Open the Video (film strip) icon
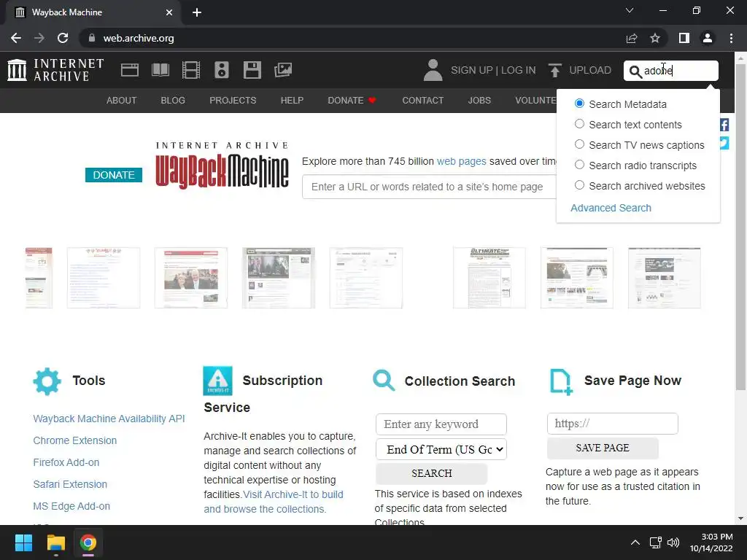This screenshot has width=747, height=560. click(x=191, y=70)
